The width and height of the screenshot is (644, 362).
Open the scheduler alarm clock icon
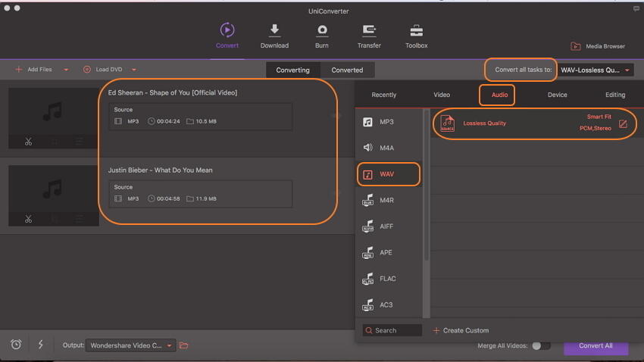[x=16, y=345]
